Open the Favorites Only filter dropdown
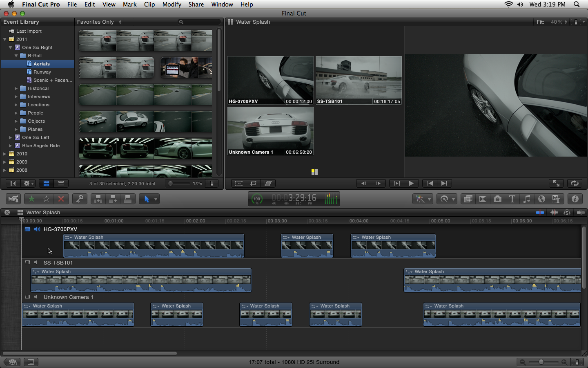This screenshot has height=368, width=588. 99,22
